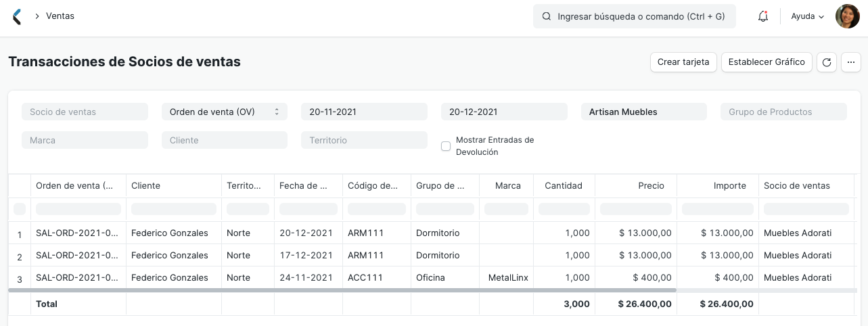Click the Total row label
The height and width of the screenshot is (326, 868).
pos(47,304)
